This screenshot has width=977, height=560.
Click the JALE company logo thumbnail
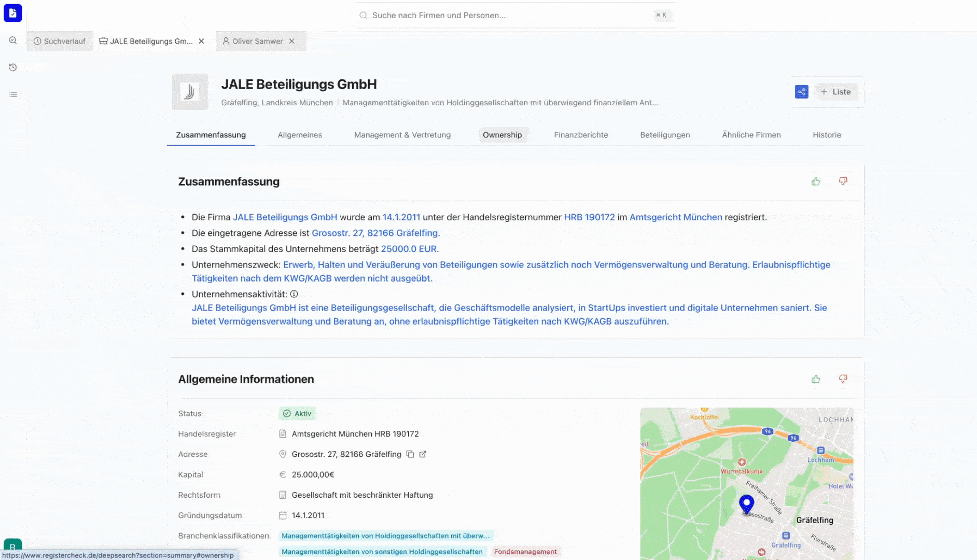190,92
